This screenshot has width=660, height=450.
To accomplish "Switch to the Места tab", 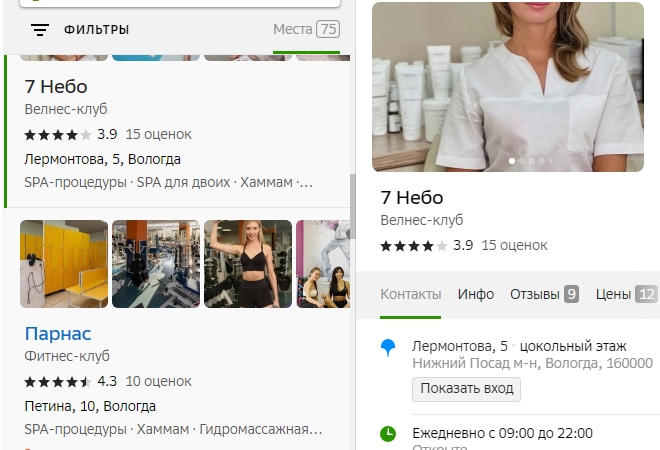I will [x=306, y=30].
